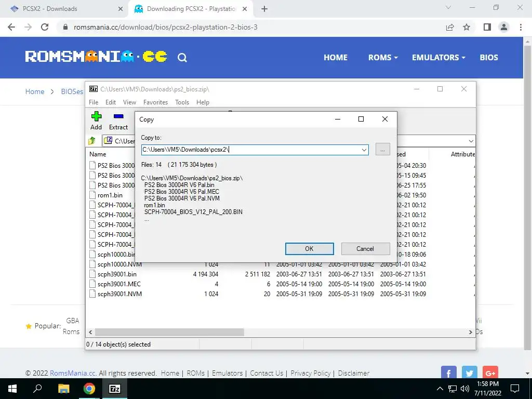Viewport: 532px width, 399px height.
Task: Click the RomsMania search magnifier icon
Action: [x=182, y=58]
